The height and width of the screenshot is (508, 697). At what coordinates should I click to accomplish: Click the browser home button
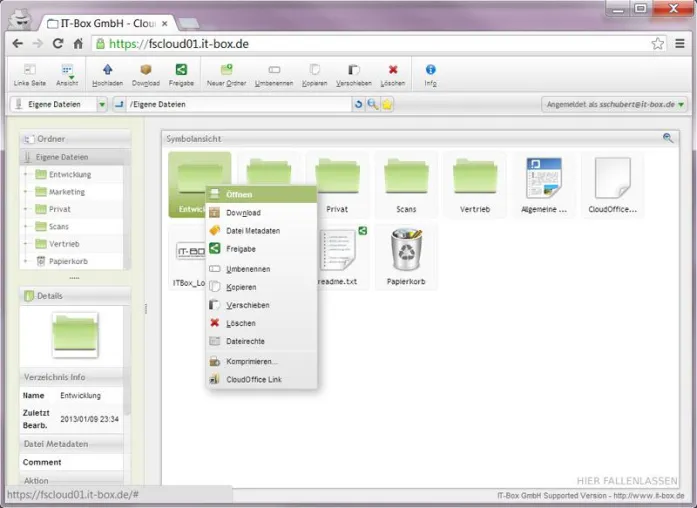(x=78, y=44)
